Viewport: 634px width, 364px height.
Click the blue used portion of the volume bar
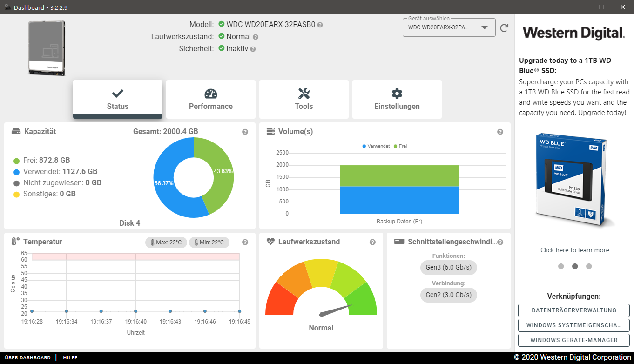399,200
